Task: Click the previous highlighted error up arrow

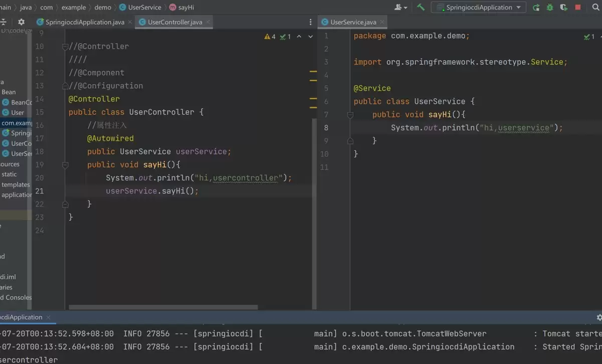Action: (x=299, y=37)
